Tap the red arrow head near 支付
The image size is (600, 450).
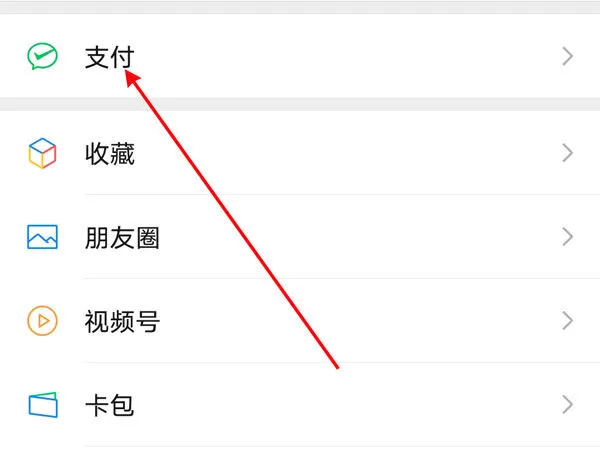pos(133,78)
